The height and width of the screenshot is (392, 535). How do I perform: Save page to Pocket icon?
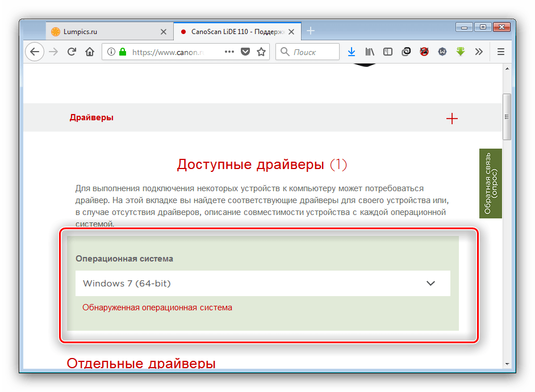(x=245, y=52)
